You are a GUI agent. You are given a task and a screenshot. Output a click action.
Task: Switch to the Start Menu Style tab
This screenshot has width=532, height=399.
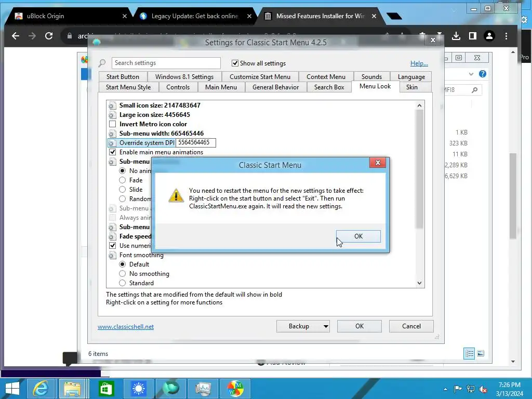(128, 87)
